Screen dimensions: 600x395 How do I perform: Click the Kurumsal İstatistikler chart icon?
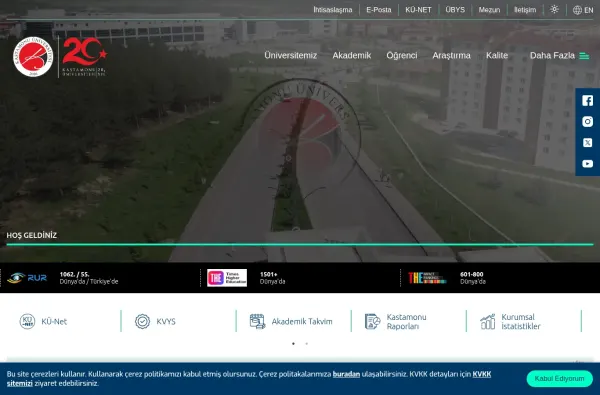tap(488, 321)
